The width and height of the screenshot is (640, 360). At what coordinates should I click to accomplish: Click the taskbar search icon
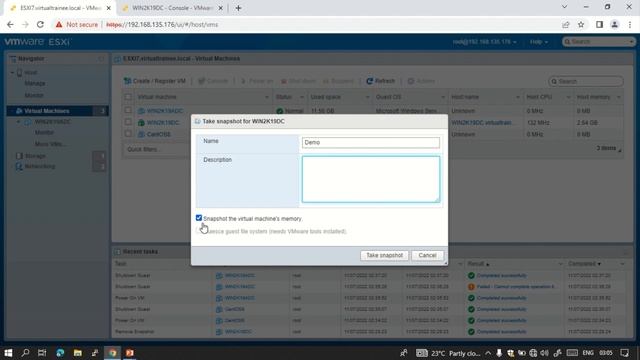click(25, 353)
